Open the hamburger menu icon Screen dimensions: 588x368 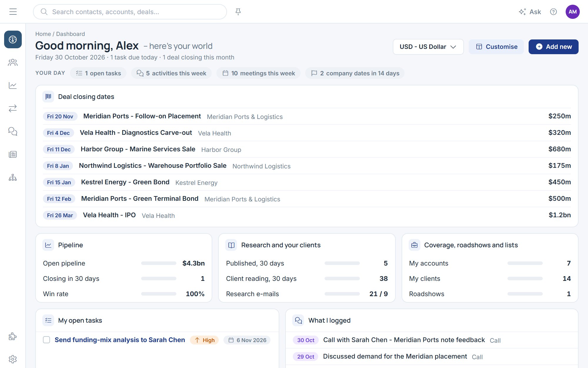tap(13, 12)
